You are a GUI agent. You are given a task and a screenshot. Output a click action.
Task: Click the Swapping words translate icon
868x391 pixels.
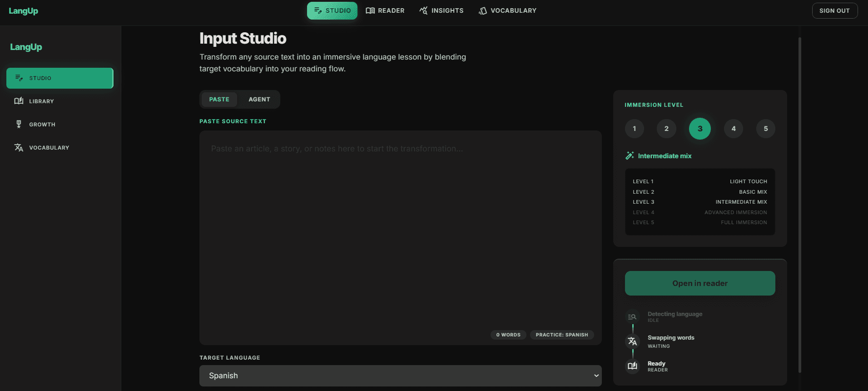632,341
